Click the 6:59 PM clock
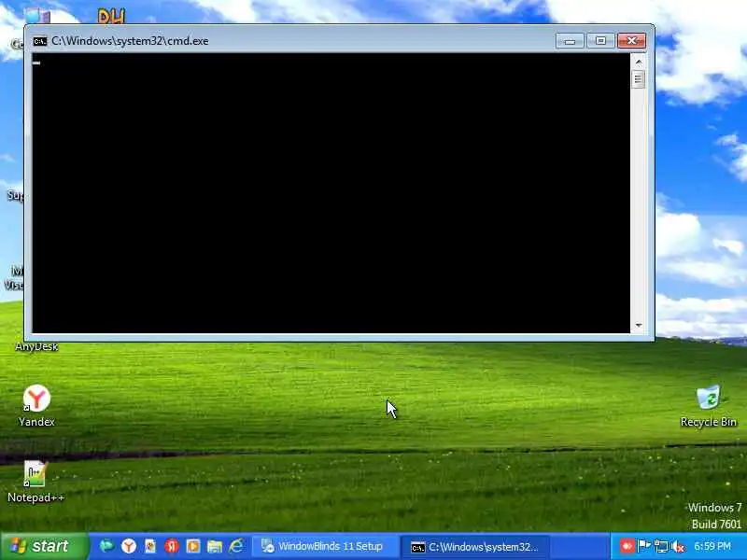This screenshot has width=747, height=560. click(712, 546)
